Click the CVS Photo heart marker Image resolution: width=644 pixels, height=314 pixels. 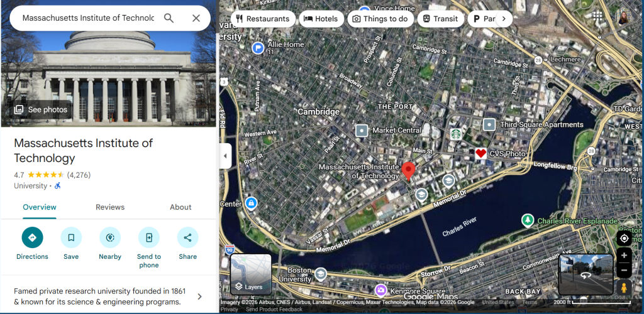click(x=480, y=154)
